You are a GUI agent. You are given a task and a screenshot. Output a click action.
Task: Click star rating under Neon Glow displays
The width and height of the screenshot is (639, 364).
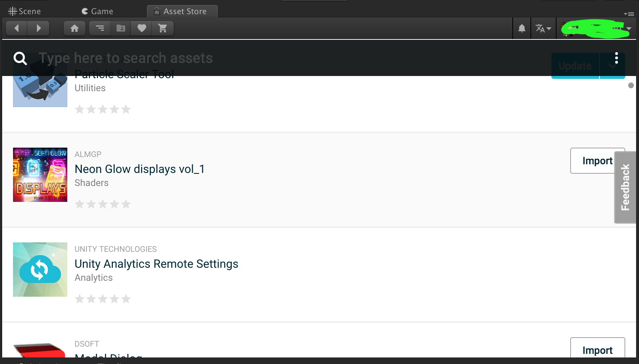tap(103, 204)
